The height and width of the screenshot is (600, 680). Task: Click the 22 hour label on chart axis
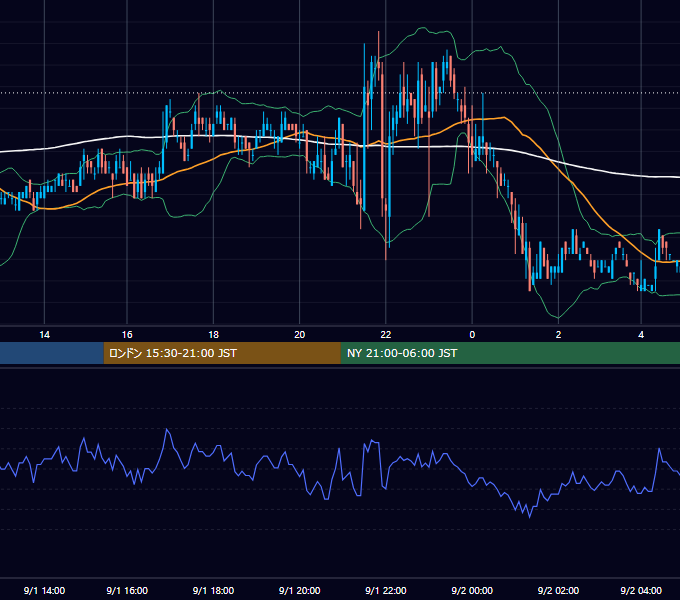386,335
